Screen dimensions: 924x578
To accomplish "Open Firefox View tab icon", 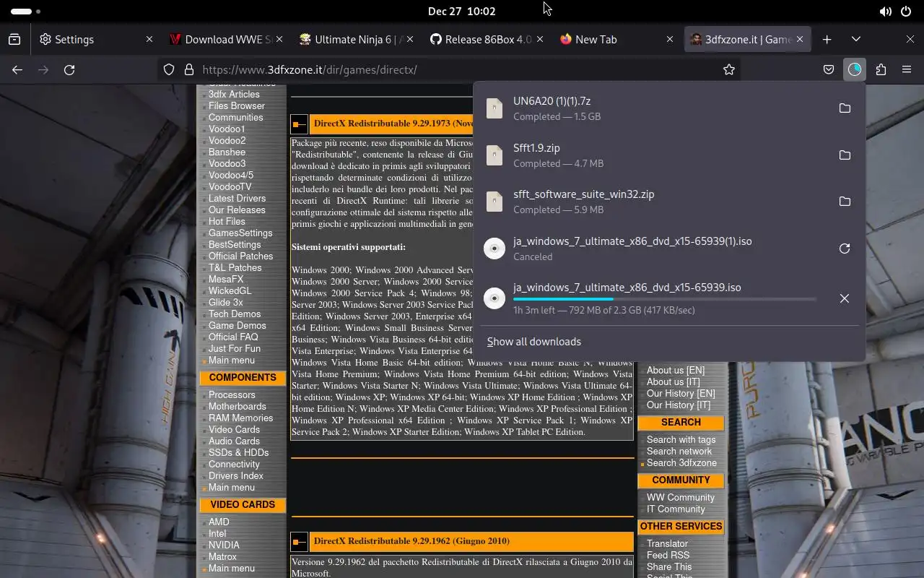I will coord(14,40).
